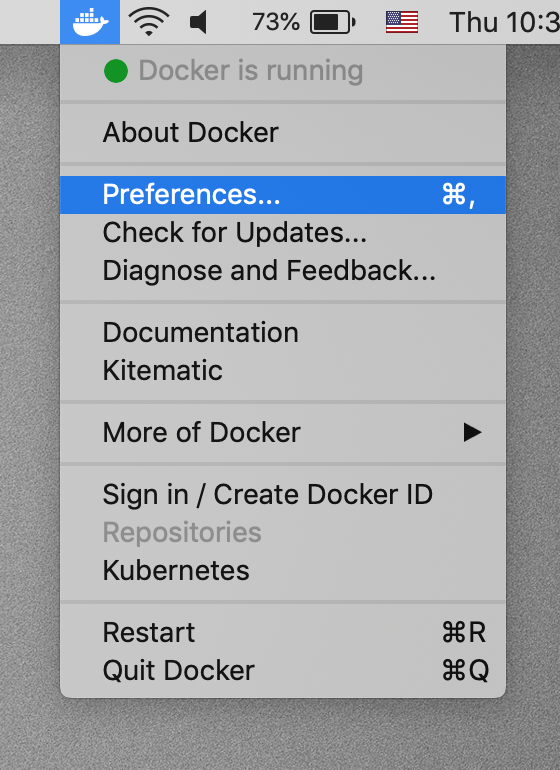Choose Check for Updates...
This screenshot has width=560, height=770.
click(282, 233)
